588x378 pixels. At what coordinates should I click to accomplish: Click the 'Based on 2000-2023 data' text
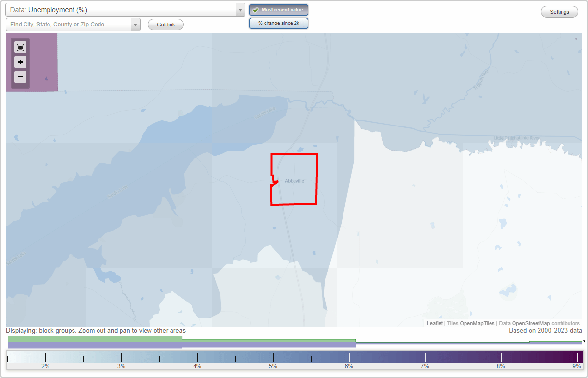click(x=545, y=331)
